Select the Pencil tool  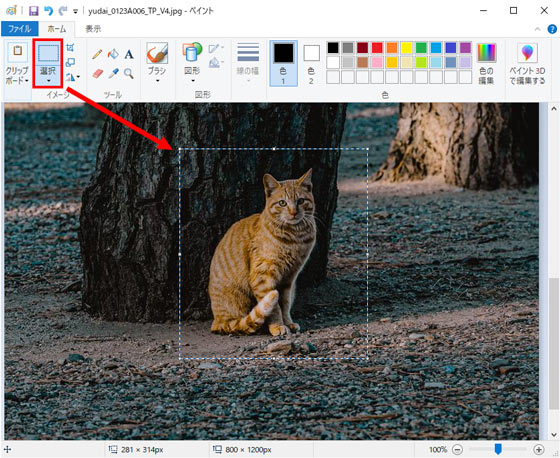[x=97, y=54]
